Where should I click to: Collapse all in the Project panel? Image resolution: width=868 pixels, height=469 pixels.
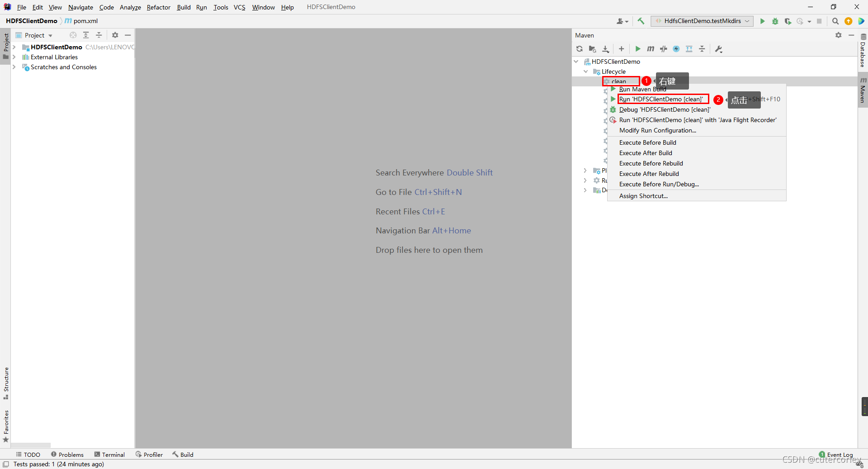99,35
